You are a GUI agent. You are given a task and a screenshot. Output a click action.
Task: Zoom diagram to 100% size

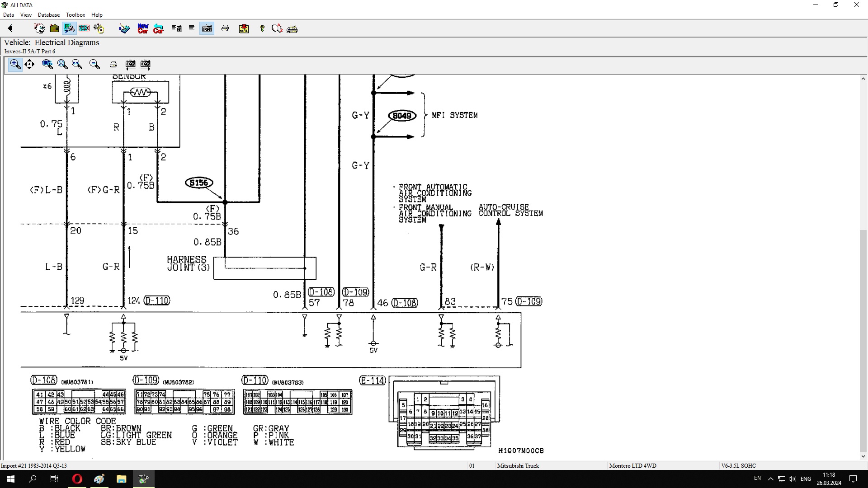pyautogui.click(x=47, y=64)
